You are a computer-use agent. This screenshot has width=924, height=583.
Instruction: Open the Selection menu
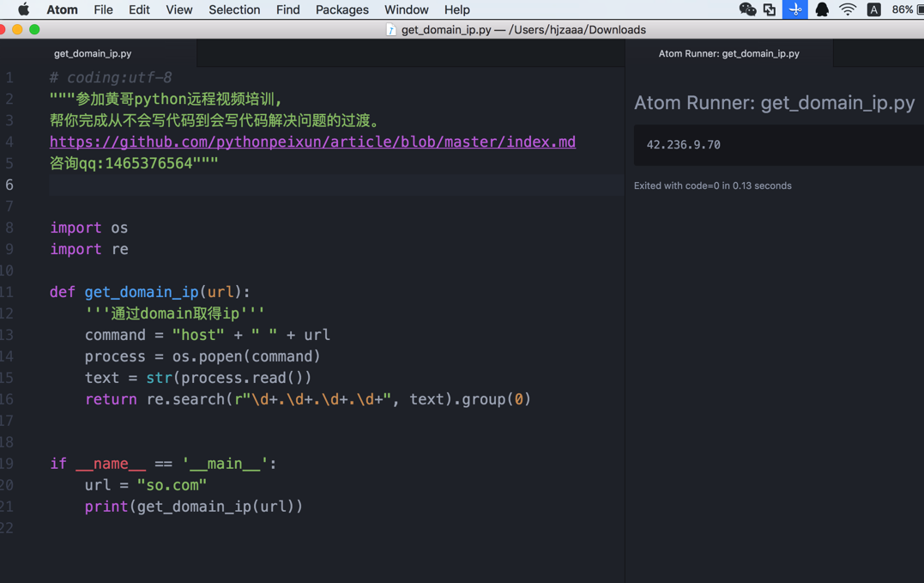(x=234, y=9)
